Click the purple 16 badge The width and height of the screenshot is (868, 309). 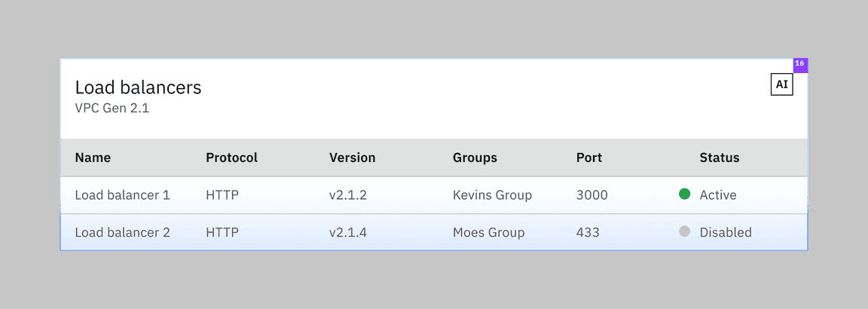click(x=800, y=65)
